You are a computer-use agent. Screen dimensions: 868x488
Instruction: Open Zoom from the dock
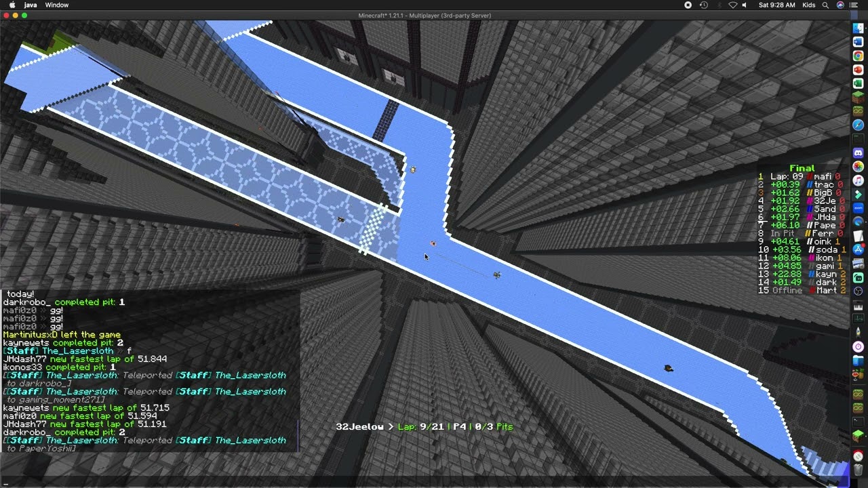tap(858, 207)
